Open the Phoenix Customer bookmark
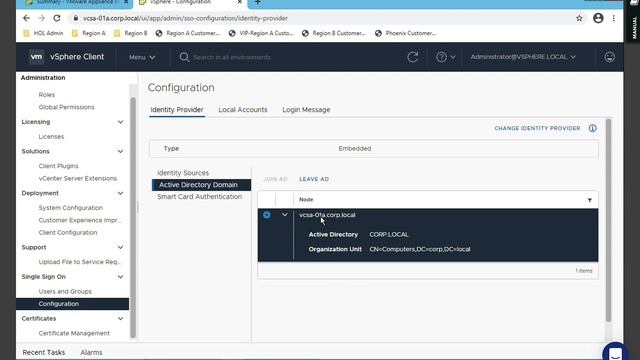 pos(405,33)
